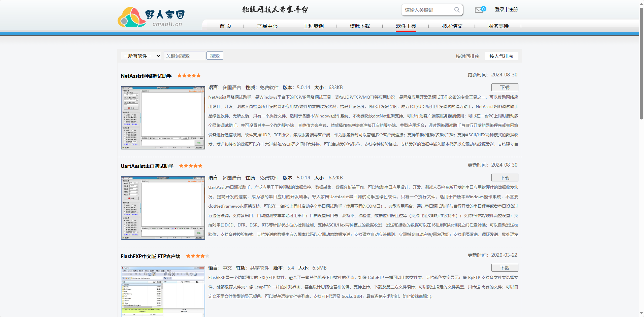
Task: Click the page vertical scrollbar thumb
Action: tap(641, 63)
